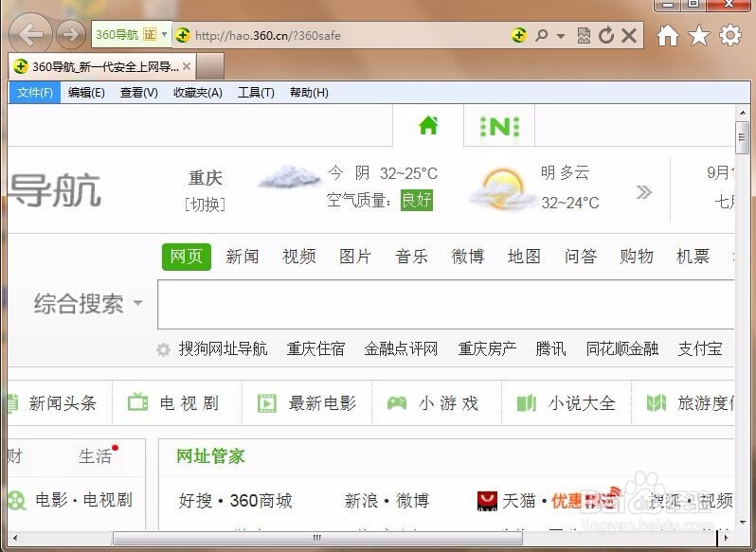Viewport: 756px width, 552px height.
Task: Click tomorrow's partly cloudy weather icon
Action: pyautogui.click(x=502, y=188)
